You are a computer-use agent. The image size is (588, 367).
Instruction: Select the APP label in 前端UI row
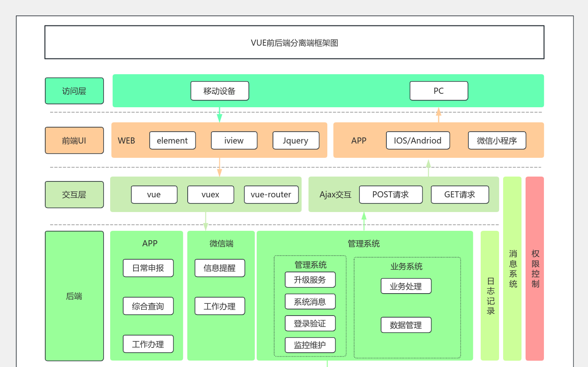pyautogui.click(x=359, y=141)
